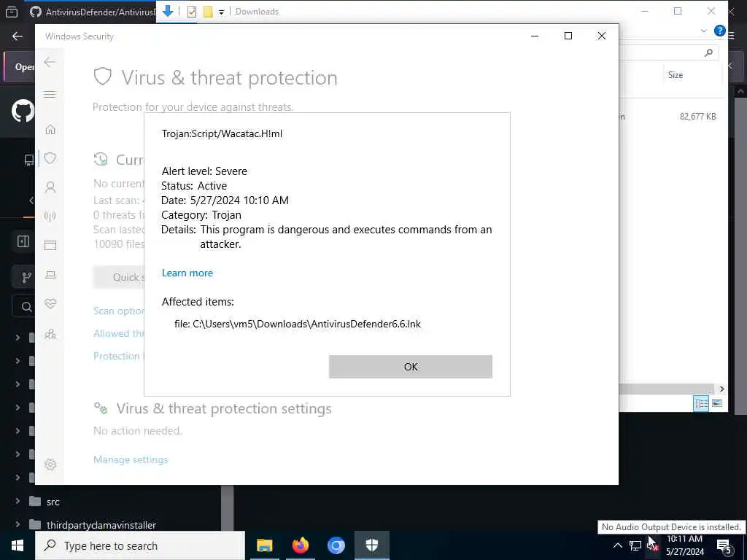Open File Explorer from taskbar
Viewport: 747px width, 560px height.
pos(264,545)
